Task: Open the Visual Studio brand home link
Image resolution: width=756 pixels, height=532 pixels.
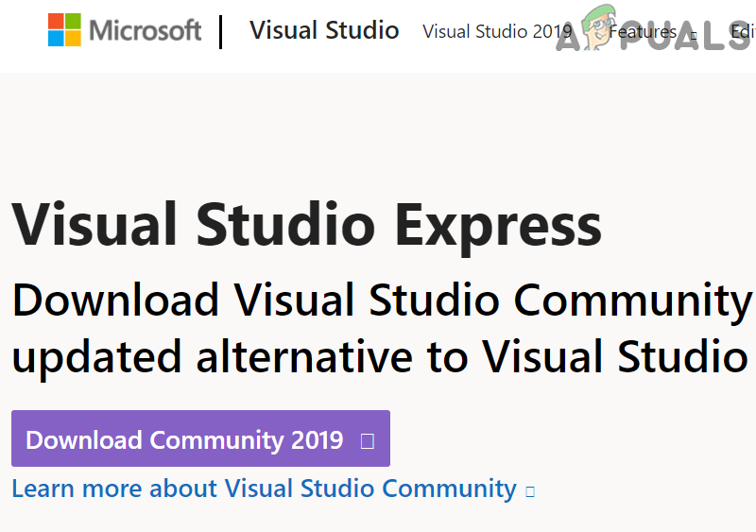Action: click(324, 30)
